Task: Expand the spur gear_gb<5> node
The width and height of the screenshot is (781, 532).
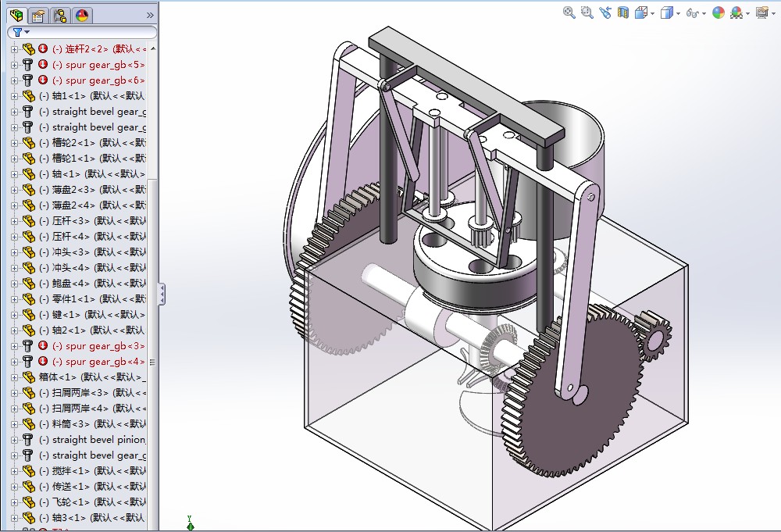Action: [14, 65]
